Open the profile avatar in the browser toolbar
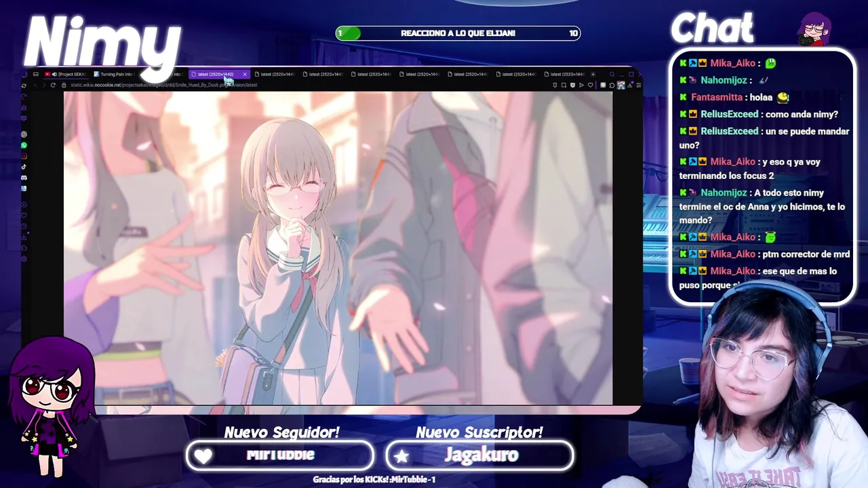The width and height of the screenshot is (868, 488). (621, 85)
